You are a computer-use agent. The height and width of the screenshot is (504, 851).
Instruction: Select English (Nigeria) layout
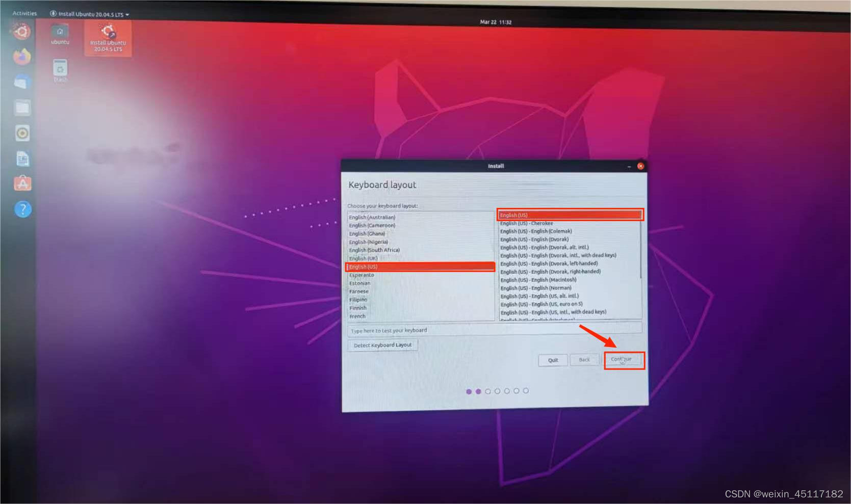coord(421,242)
